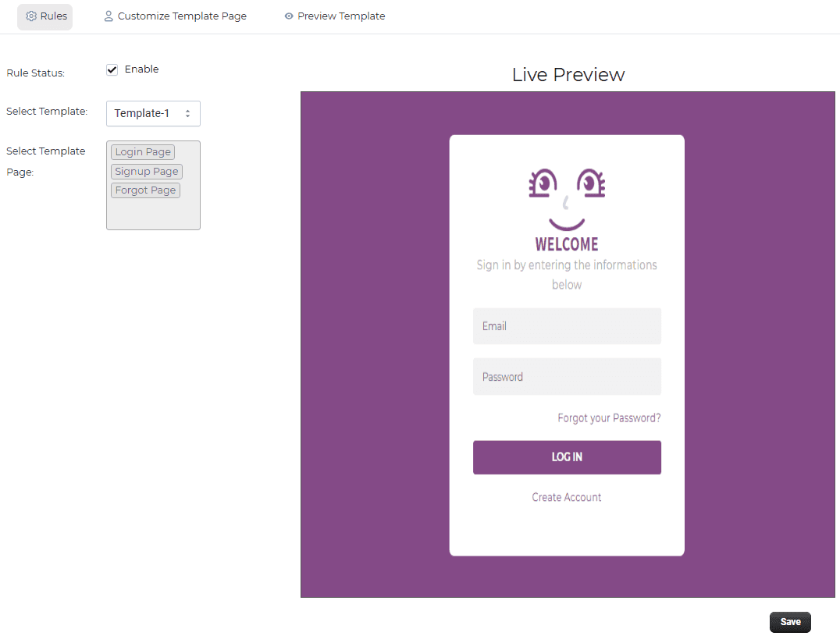Click the Live Preview heading
The image size is (840, 636).
click(568, 74)
